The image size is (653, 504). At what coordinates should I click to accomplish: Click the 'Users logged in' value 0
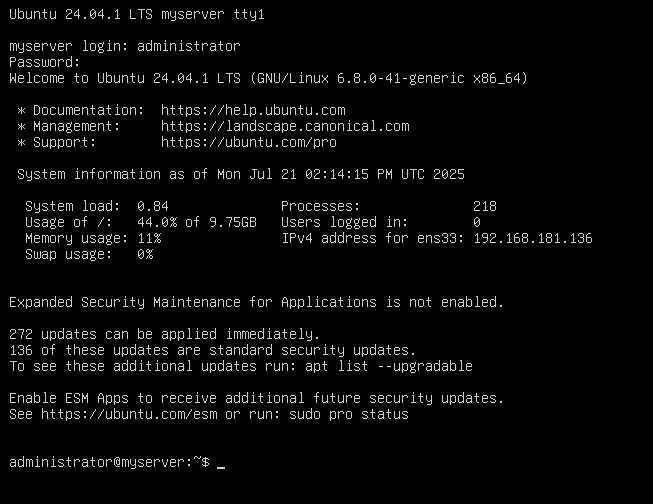[x=477, y=222]
